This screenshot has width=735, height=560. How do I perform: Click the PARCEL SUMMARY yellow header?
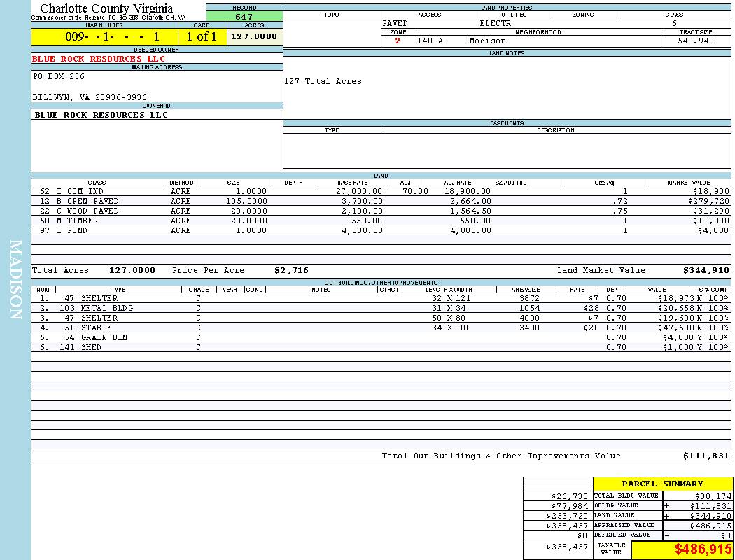pyautogui.click(x=662, y=484)
